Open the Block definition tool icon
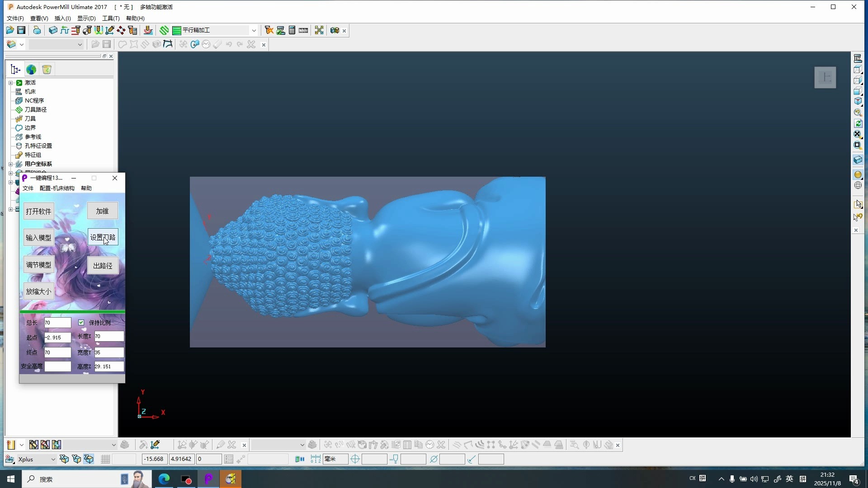 [x=53, y=30]
